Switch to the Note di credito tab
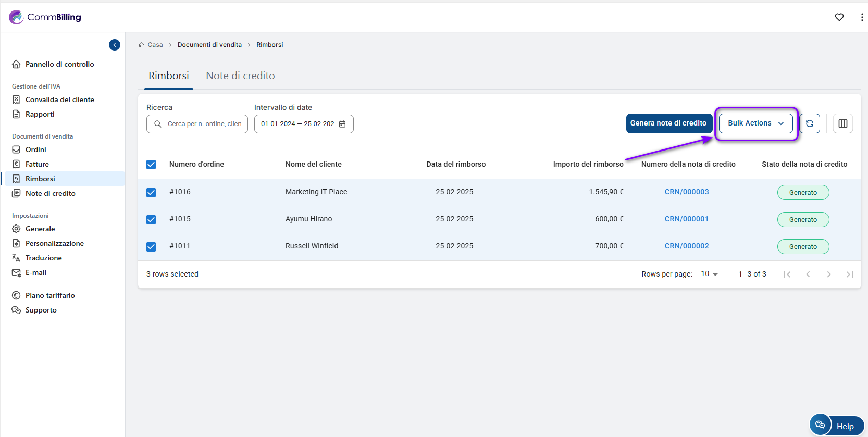The height and width of the screenshot is (437, 868). coord(240,76)
